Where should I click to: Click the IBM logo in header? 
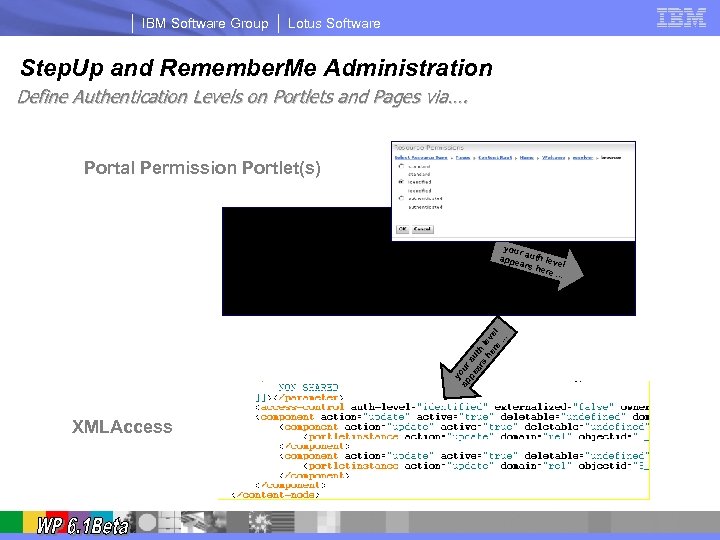coord(681,17)
